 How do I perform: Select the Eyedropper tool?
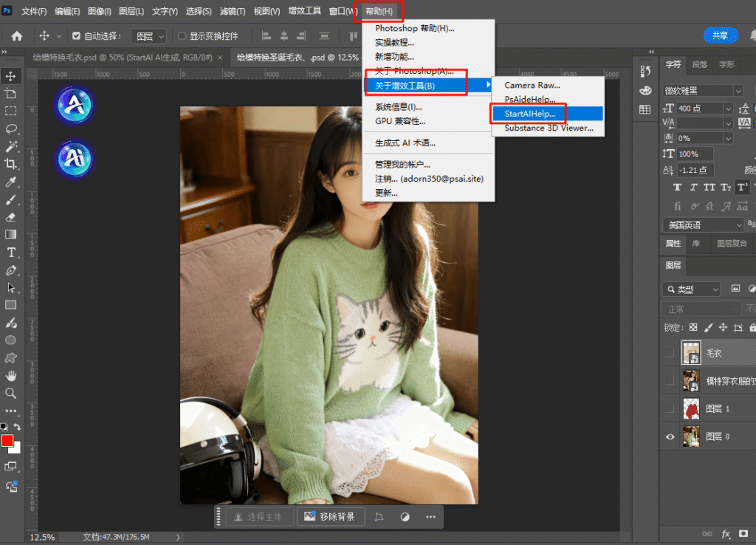point(11,182)
